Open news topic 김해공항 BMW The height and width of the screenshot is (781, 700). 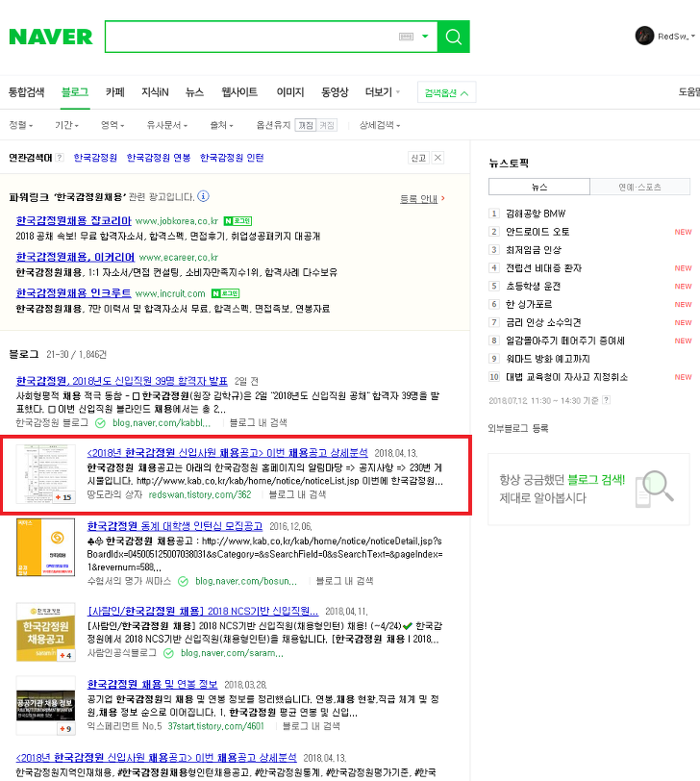click(536, 214)
